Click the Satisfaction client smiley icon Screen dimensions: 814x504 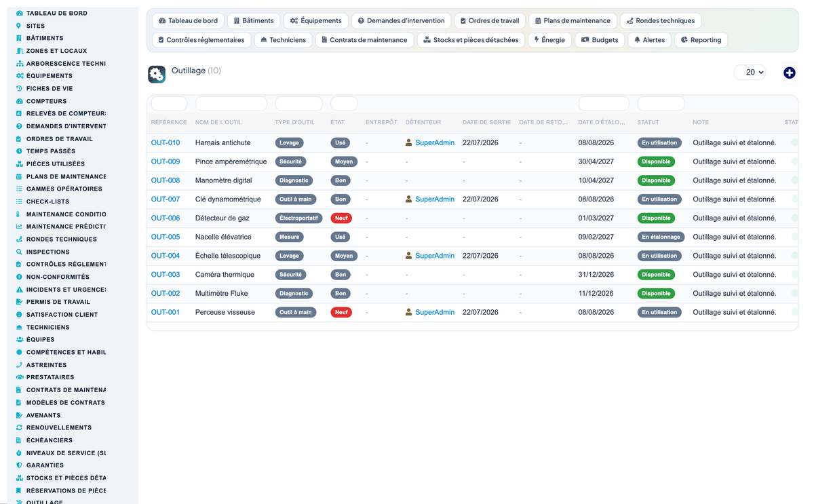(19, 315)
